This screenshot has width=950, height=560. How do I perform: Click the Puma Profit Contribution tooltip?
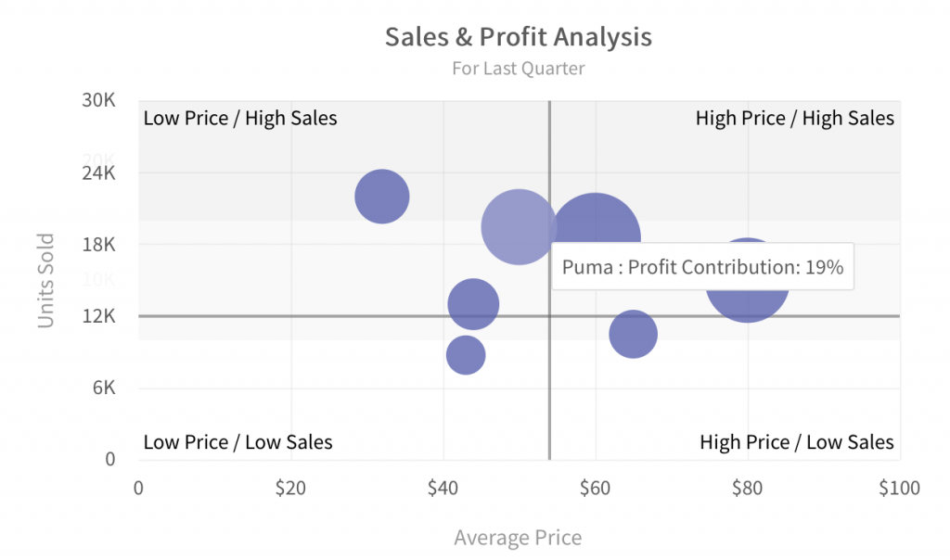coord(702,267)
